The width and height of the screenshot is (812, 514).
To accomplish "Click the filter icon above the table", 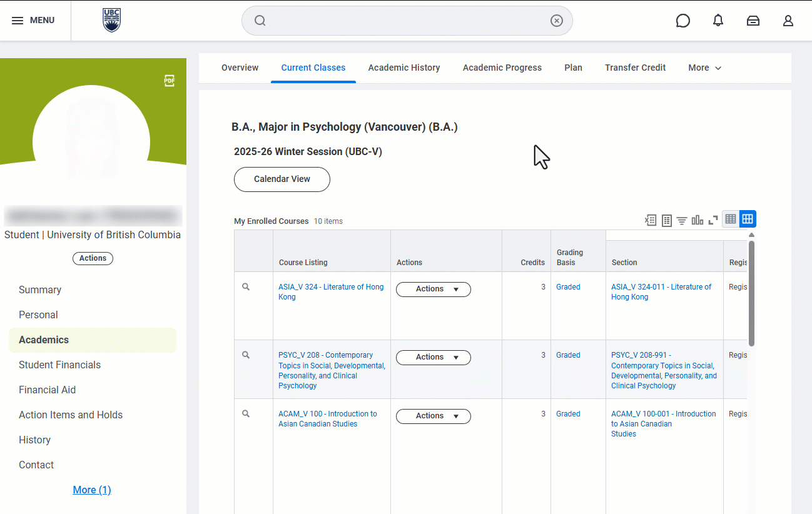I will [682, 220].
